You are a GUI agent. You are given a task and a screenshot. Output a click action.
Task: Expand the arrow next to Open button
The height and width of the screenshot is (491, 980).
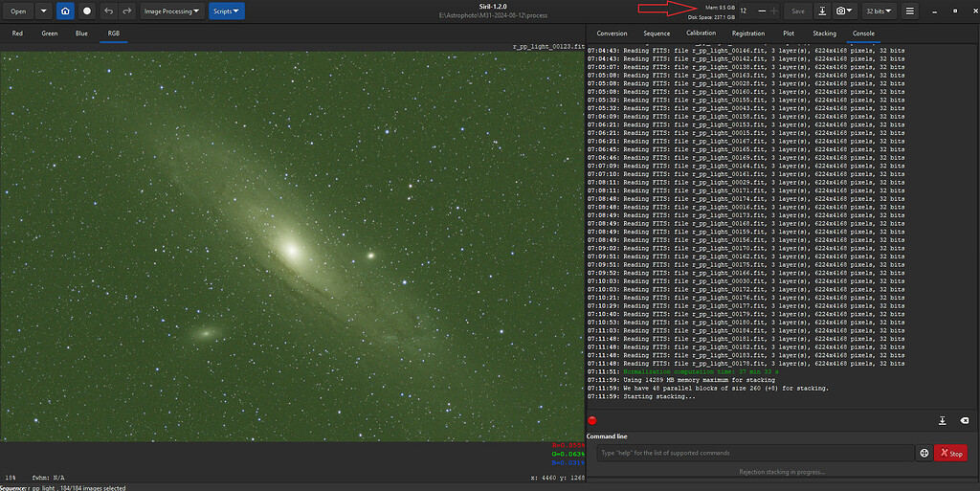pyautogui.click(x=43, y=11)
